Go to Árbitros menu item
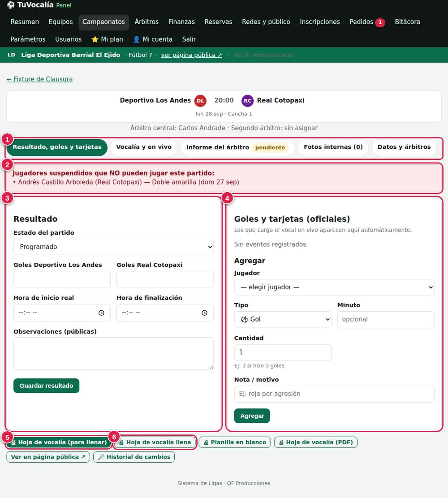448x498 pixels. click(x=146, y=22)
